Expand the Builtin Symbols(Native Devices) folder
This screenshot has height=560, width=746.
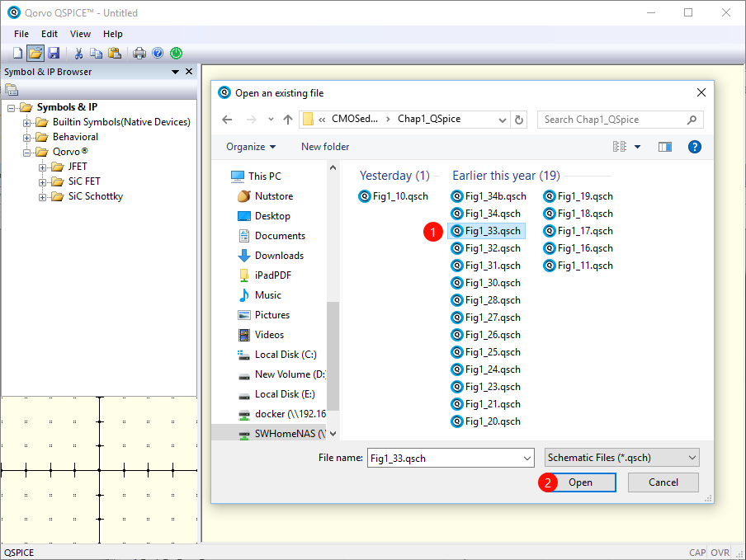click(x=26, y=123)
